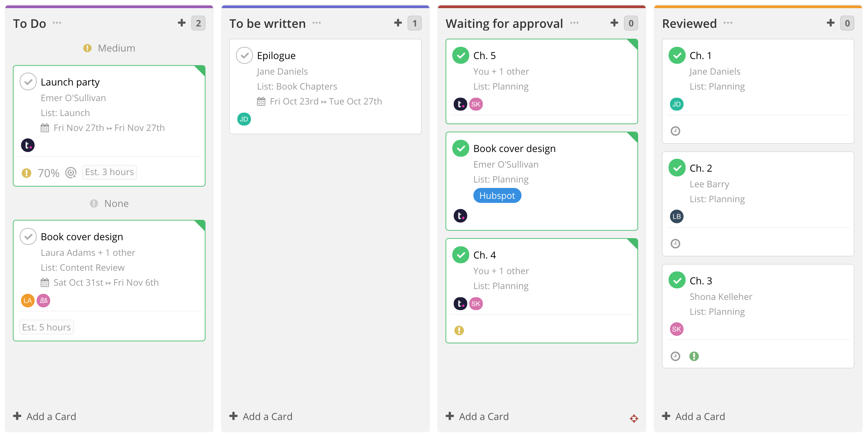Click the teamwork logo avatar on Launch party card

click(28, 145)
